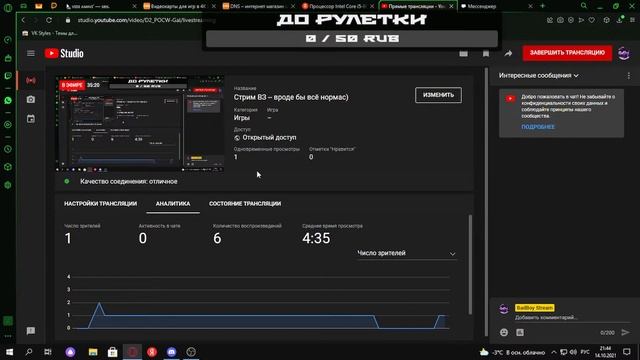
Task: Click the 'Изменить' button
Action: [438, 95]
